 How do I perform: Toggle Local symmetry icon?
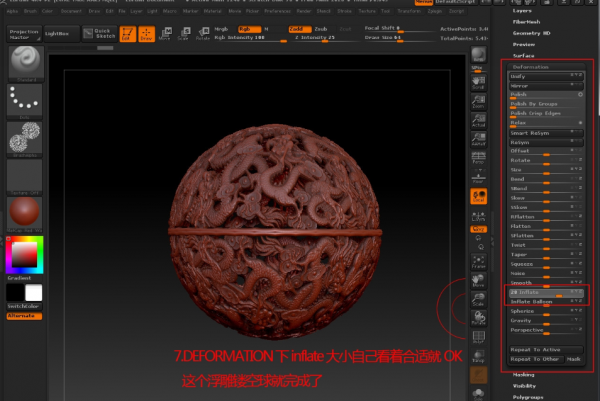coord(478,196)
